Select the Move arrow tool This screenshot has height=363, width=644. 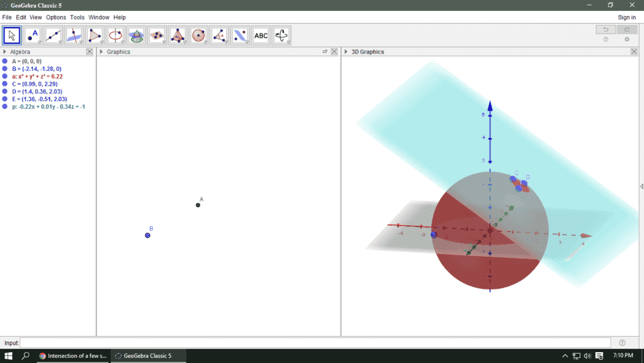tap(12, 35)
